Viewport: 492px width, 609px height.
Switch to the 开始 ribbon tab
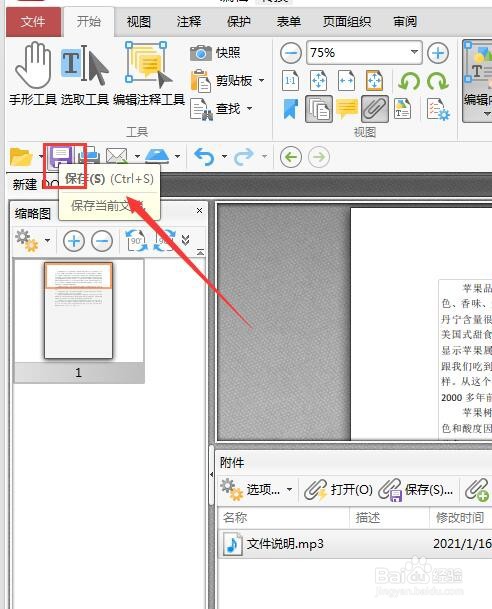point(89,22)
